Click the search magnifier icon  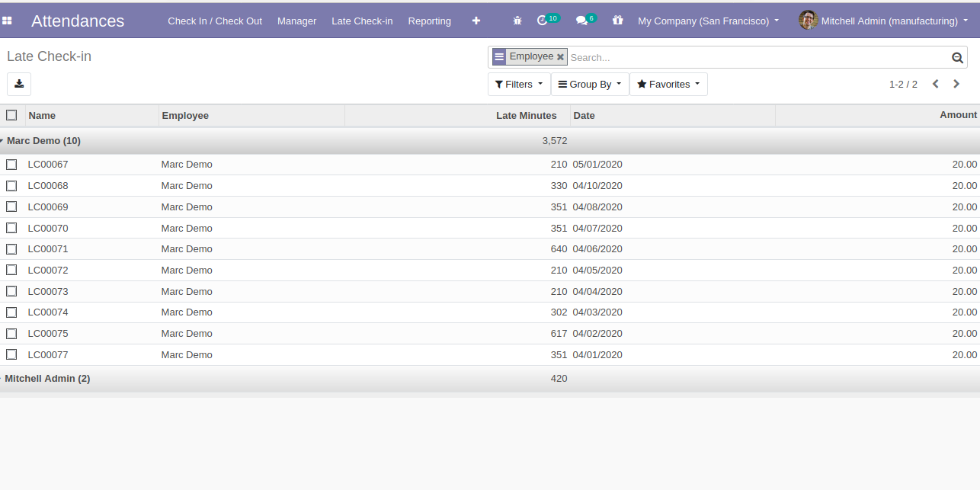[x=957, y=57]
